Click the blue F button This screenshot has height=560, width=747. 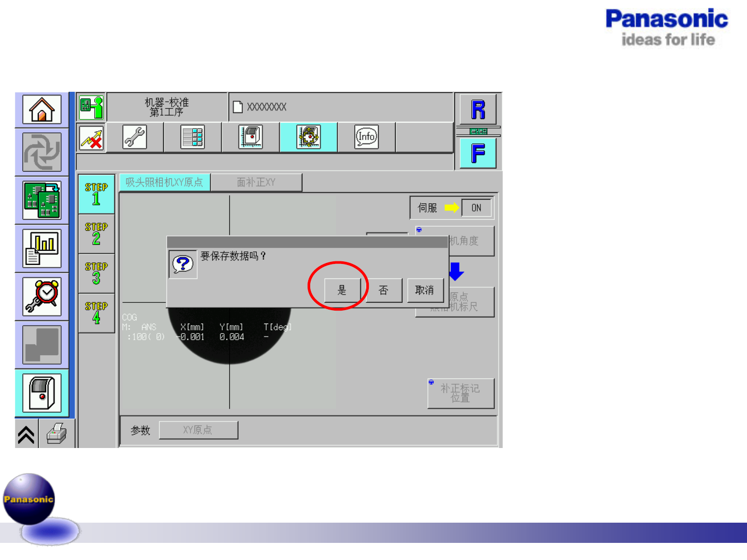478,153
